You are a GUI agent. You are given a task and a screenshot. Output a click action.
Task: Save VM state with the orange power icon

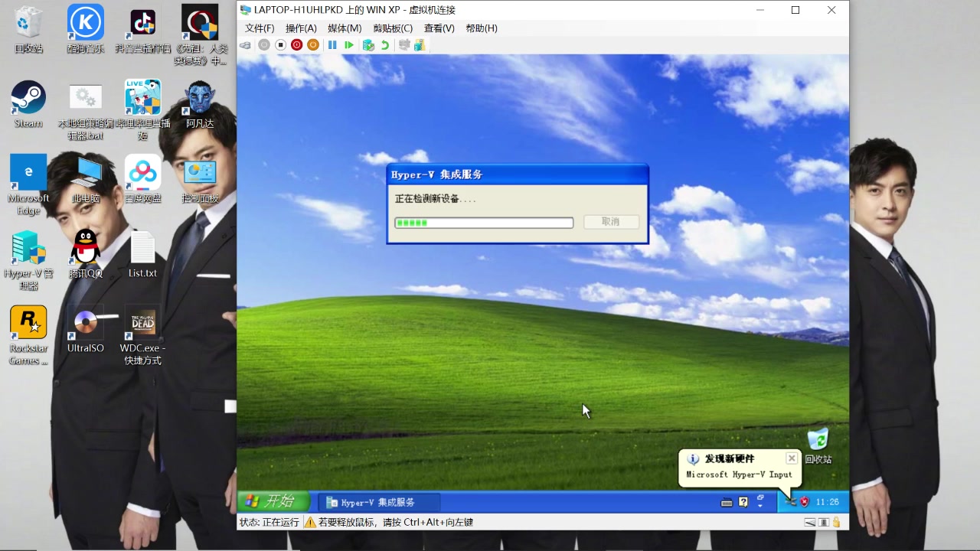coord(313,45)
